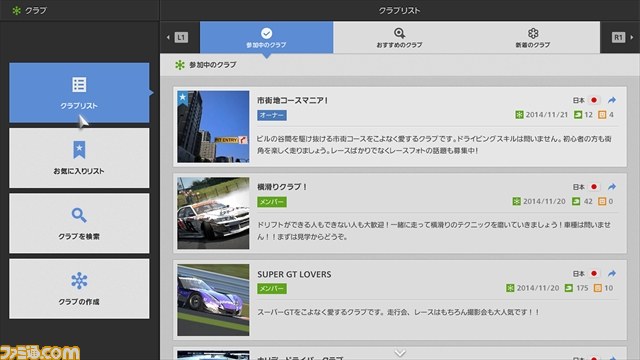Click share arrow for 市街地コースマニア club
640x360 pixels.
pyautogui.click(x=611, y=100)
